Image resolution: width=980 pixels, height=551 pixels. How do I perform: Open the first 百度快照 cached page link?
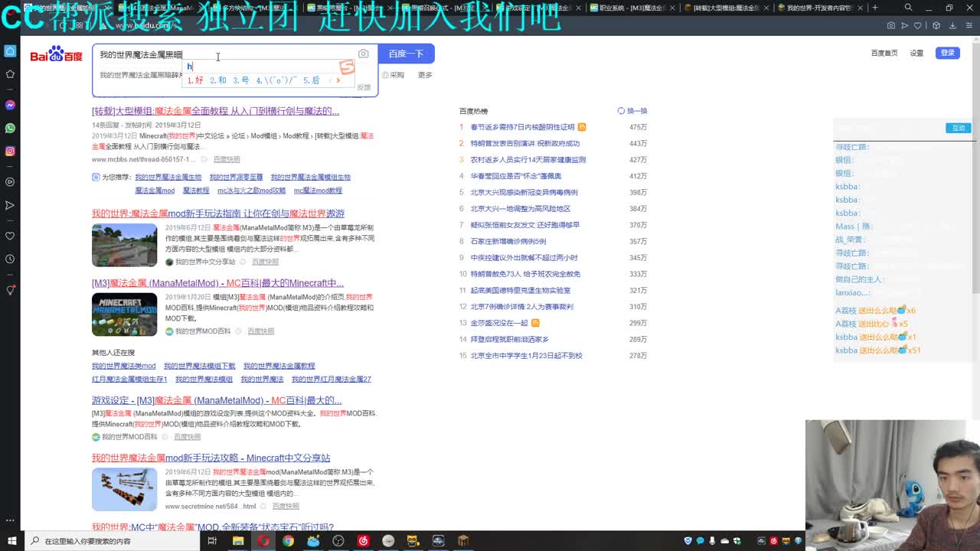click(x=226, y=159)
